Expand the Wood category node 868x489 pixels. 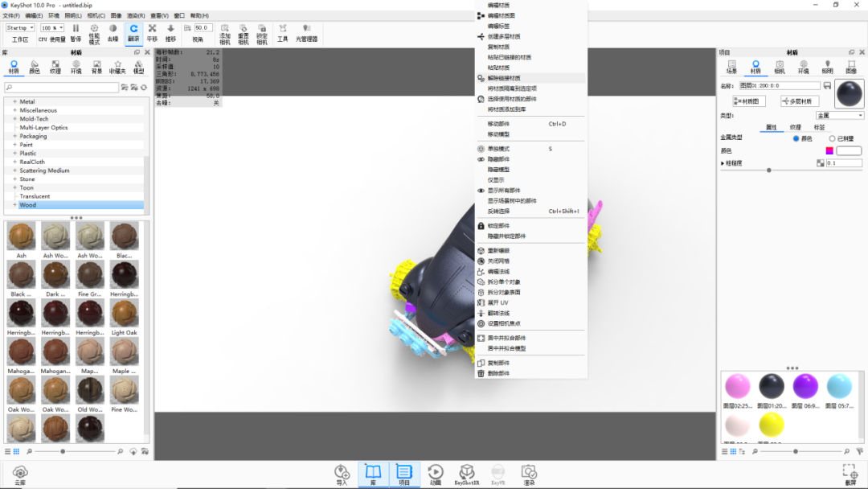click(14, 205)
